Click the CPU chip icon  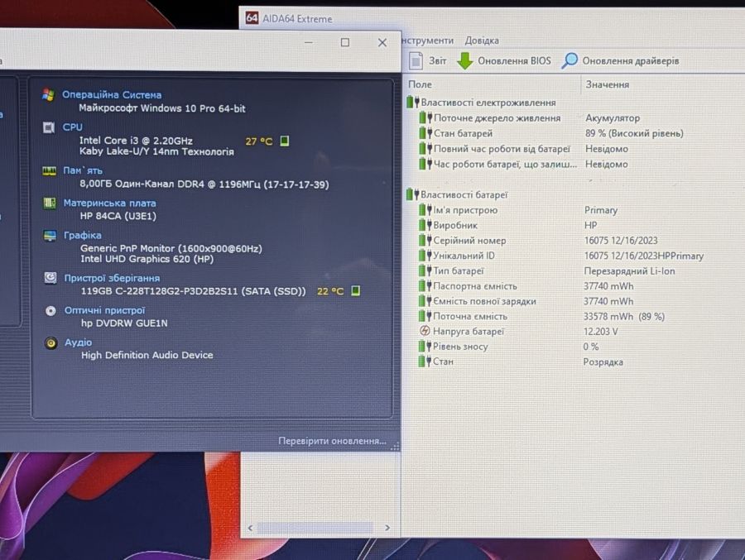pos(49,127)
